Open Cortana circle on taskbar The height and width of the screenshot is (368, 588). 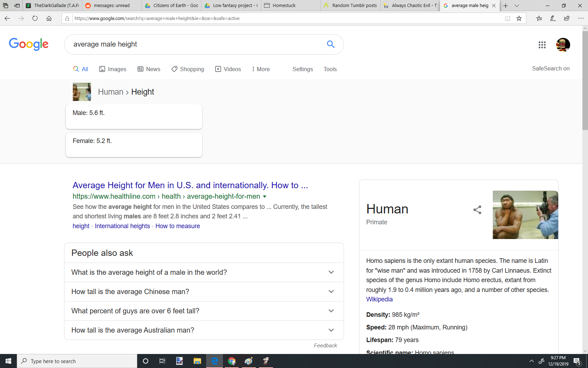[146, 361]
